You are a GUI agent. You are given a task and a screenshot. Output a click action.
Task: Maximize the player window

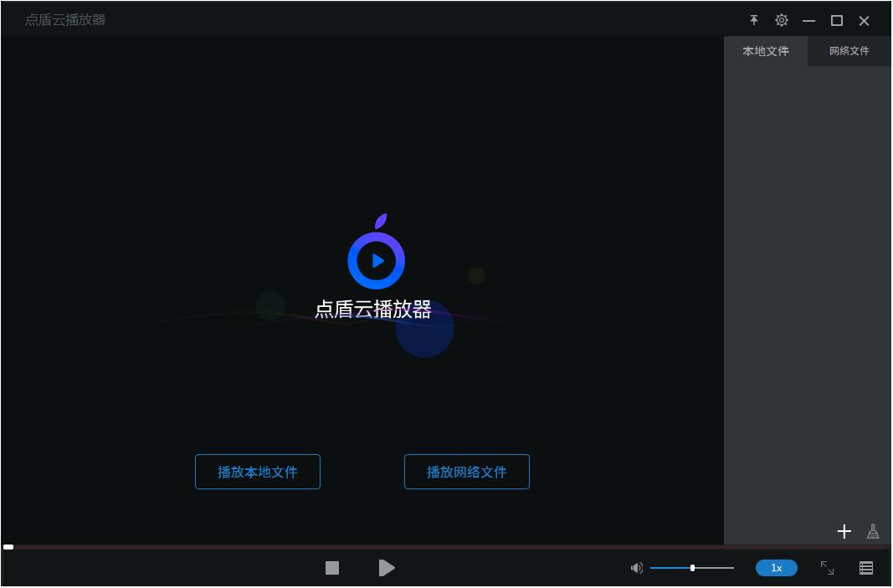pyautogui.click(x=837, y=20)
